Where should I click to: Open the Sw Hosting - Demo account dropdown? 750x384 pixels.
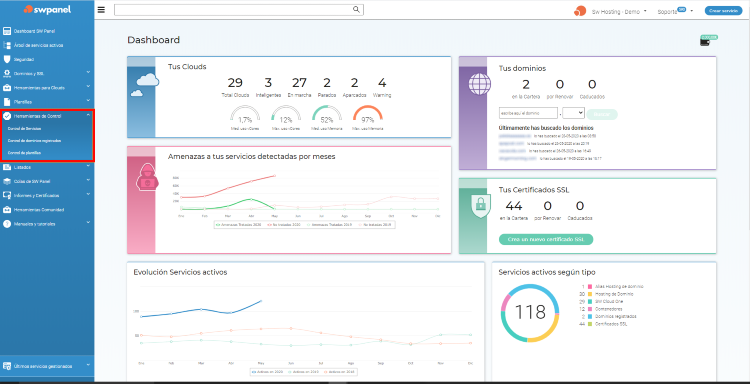click(619, 11)
